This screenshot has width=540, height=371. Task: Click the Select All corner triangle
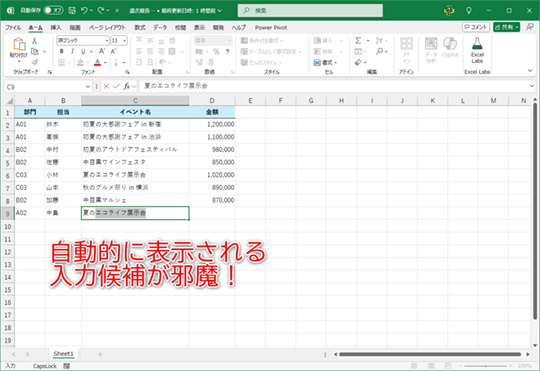coord(10,101)
